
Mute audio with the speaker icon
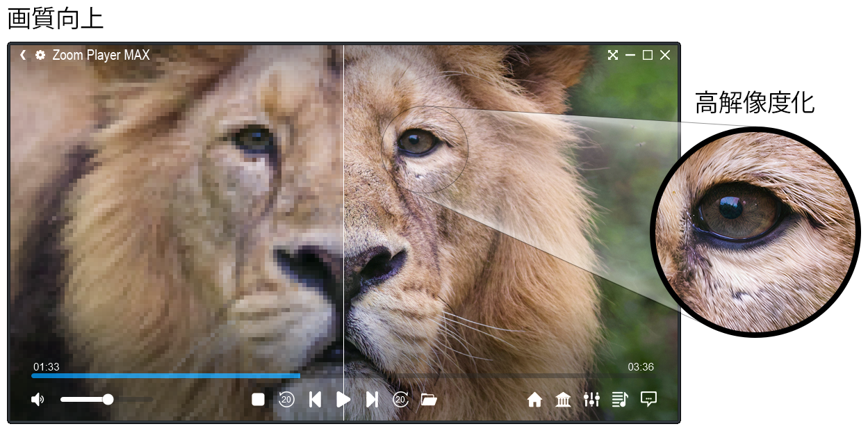coord(38,400)
